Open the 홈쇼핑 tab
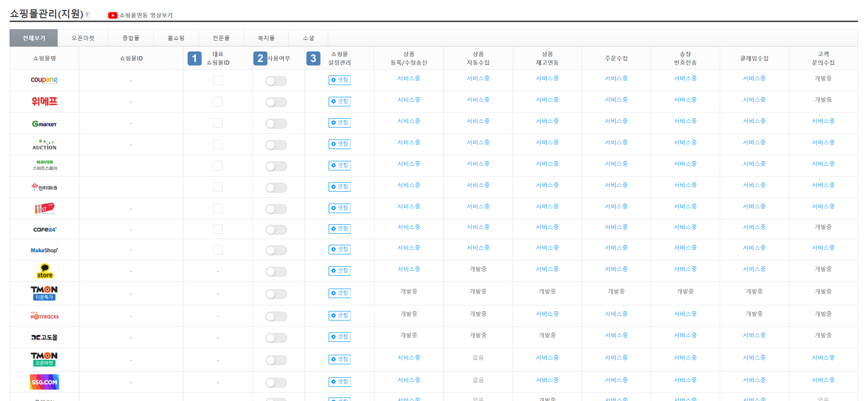Viewport: 868px width, 401px height. [176, 38]
